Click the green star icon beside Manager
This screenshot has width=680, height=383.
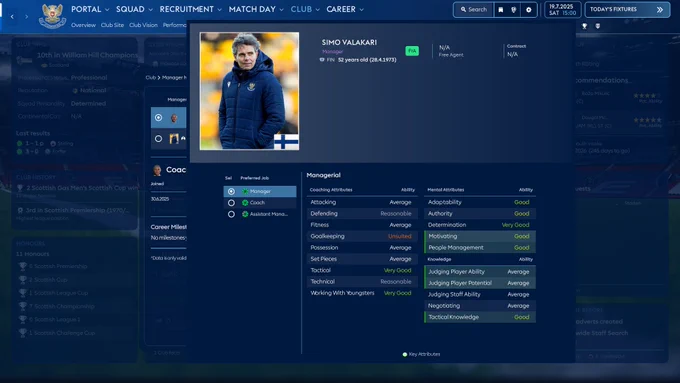coord(245,191)
